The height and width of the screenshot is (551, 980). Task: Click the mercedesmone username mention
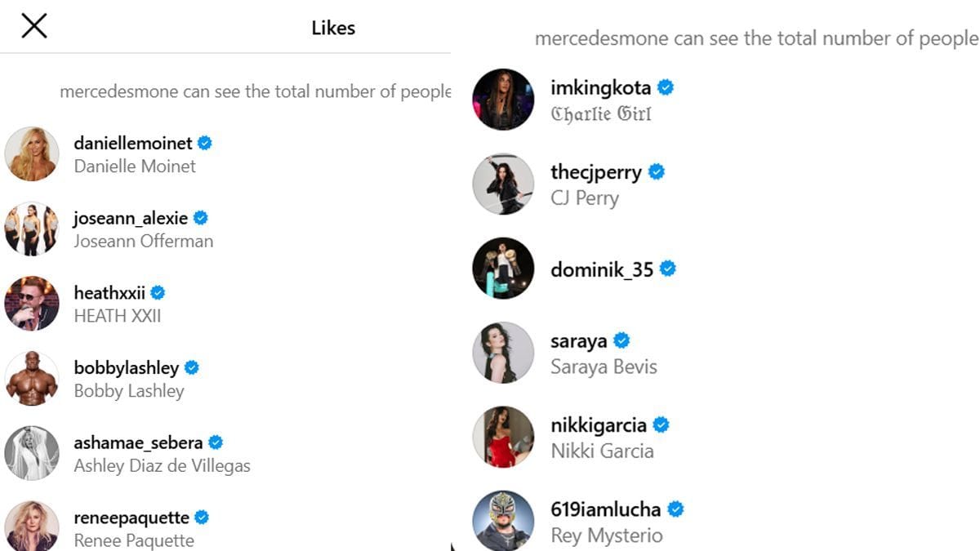[x=117, y=91]
